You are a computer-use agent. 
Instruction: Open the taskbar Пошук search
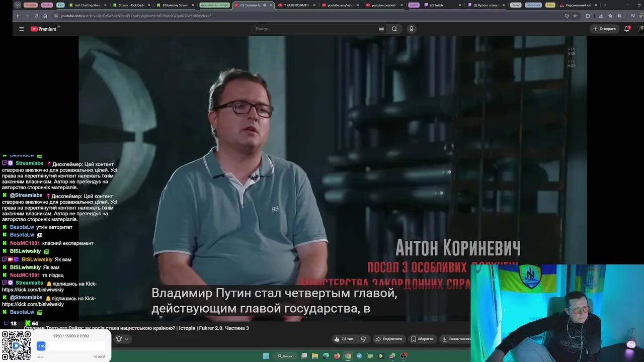(285, 356)
